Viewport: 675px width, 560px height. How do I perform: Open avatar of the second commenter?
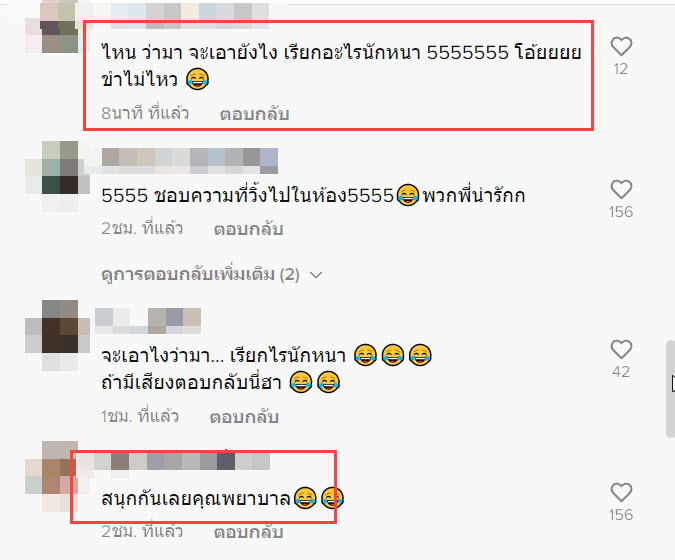point(58,176)
